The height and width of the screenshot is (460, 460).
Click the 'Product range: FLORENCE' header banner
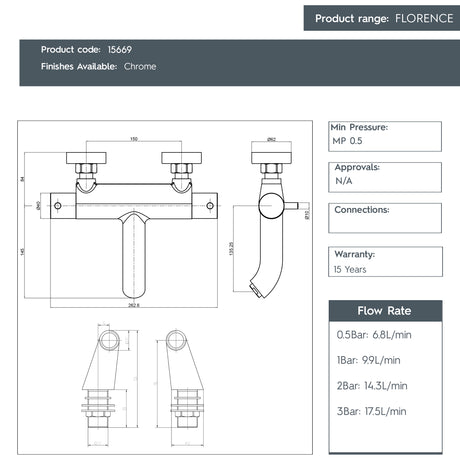(382, 18)
